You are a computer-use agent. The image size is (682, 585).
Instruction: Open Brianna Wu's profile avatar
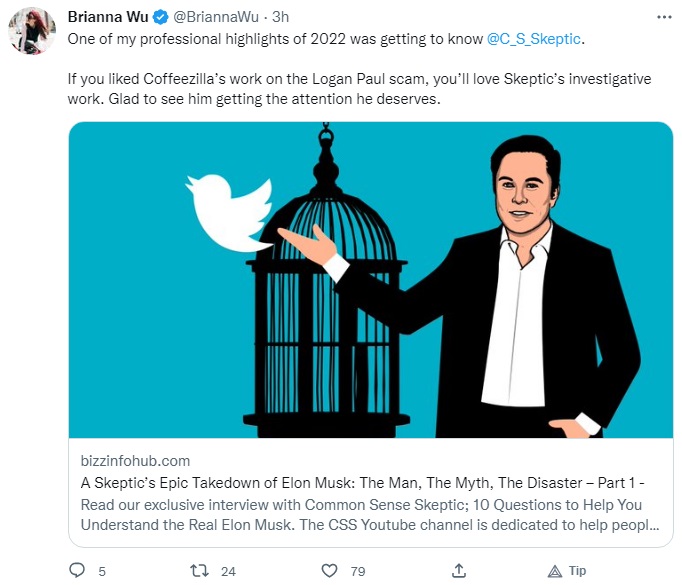[x=32, y=30]
